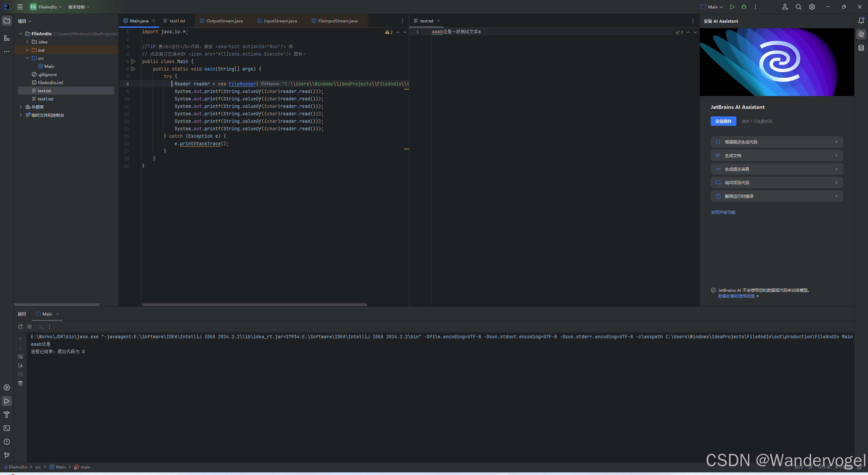
Task: Open Structure tool window icon
Action: [7, 38]
